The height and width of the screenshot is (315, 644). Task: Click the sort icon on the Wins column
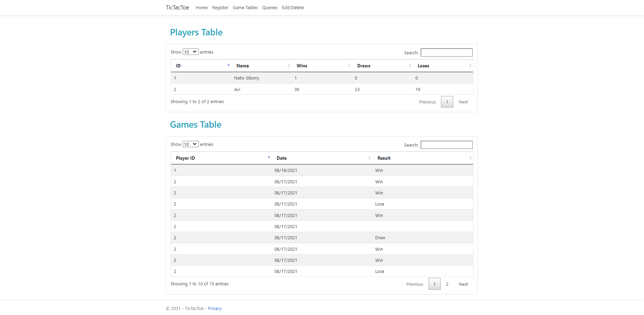(349, 66)
